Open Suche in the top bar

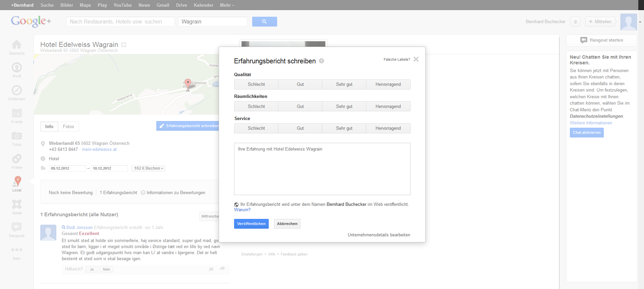(x=47, y=5)
